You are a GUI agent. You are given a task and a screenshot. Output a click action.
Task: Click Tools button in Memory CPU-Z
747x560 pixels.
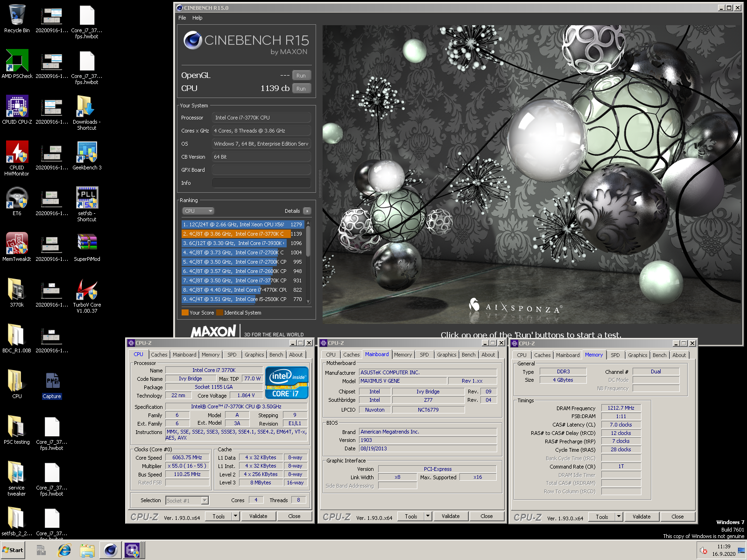pyautogui.click(x=602, y=517)
